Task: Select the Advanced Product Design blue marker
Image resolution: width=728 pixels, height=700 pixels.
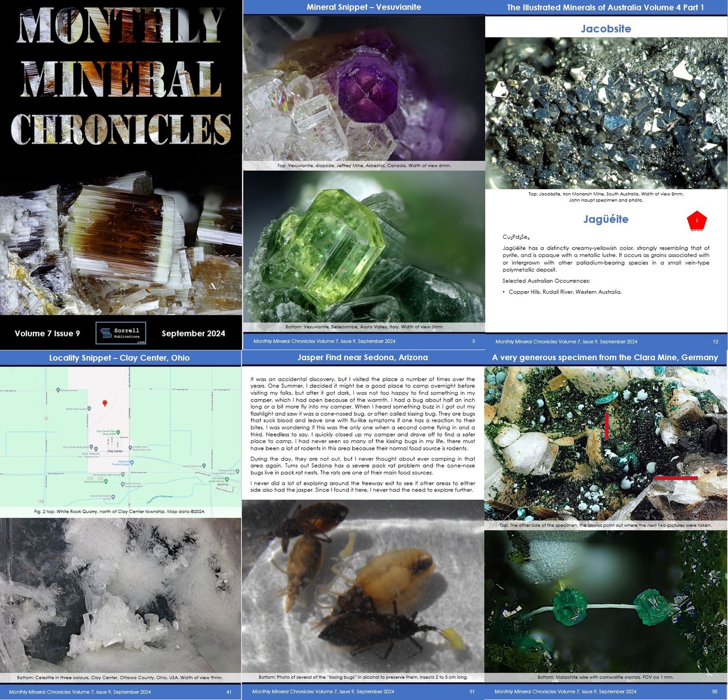Action: (132, 463)
